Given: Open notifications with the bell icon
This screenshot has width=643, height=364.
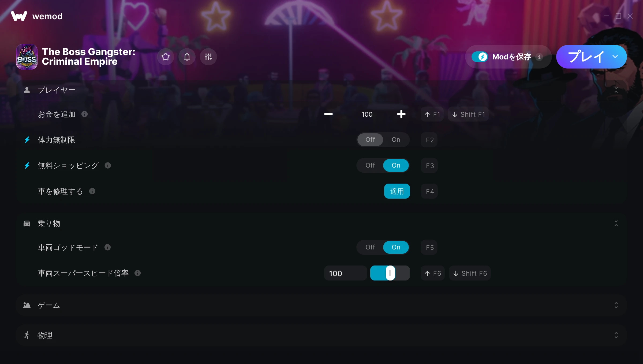Looking at the screenshot, I should click(x=187, y=57).
